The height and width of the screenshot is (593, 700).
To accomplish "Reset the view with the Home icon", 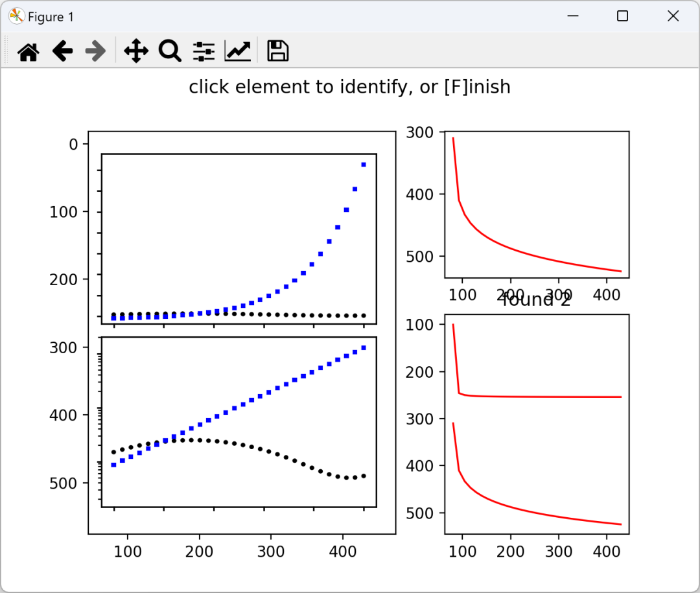I will pyautogui.click(x=28, y=51).
